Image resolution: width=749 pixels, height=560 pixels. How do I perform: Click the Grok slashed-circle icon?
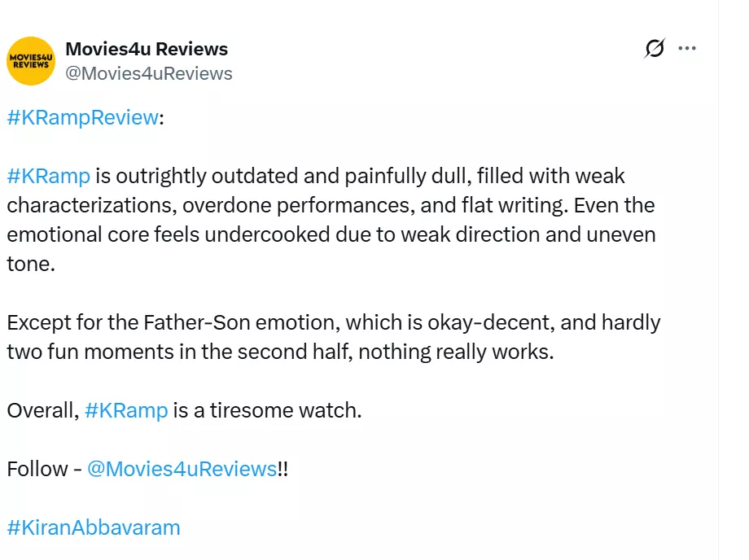tap(654, 49)
